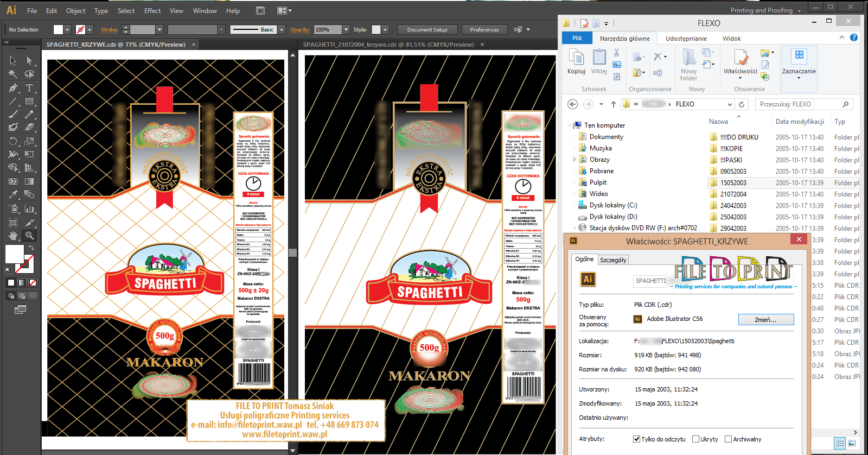Select the Symbol Sprayer tool

coord(13,208)
